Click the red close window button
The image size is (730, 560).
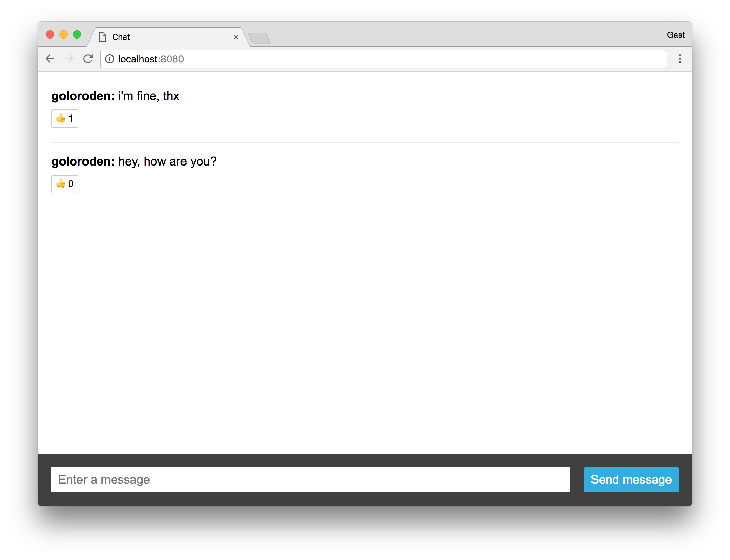pyautogui.click(x=50, y=34)
